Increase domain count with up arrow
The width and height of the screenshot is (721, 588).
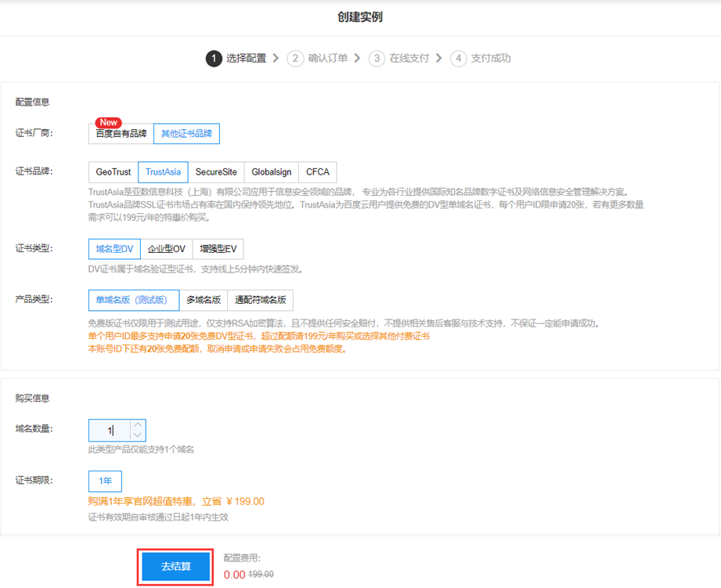point(138,425)
